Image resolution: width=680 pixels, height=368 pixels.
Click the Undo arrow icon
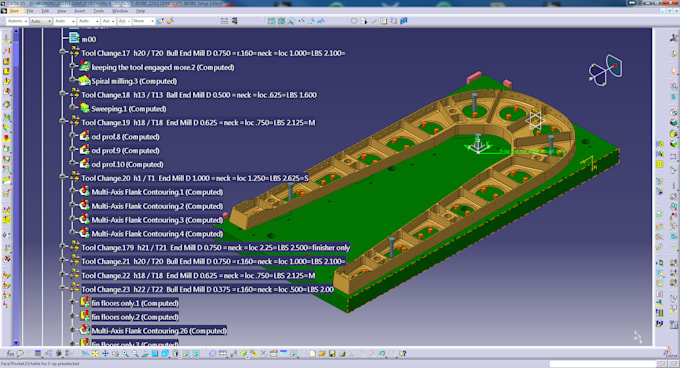pos(382,354)
